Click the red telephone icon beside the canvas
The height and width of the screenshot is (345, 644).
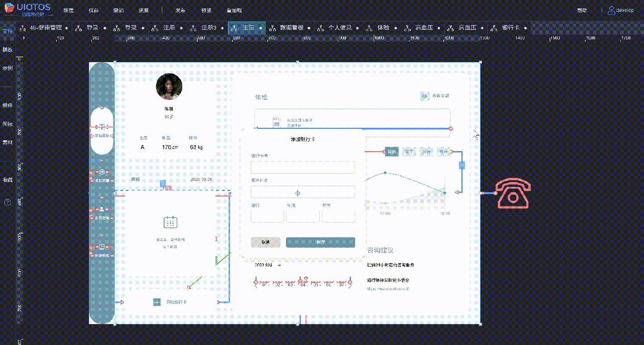point(513,193)
